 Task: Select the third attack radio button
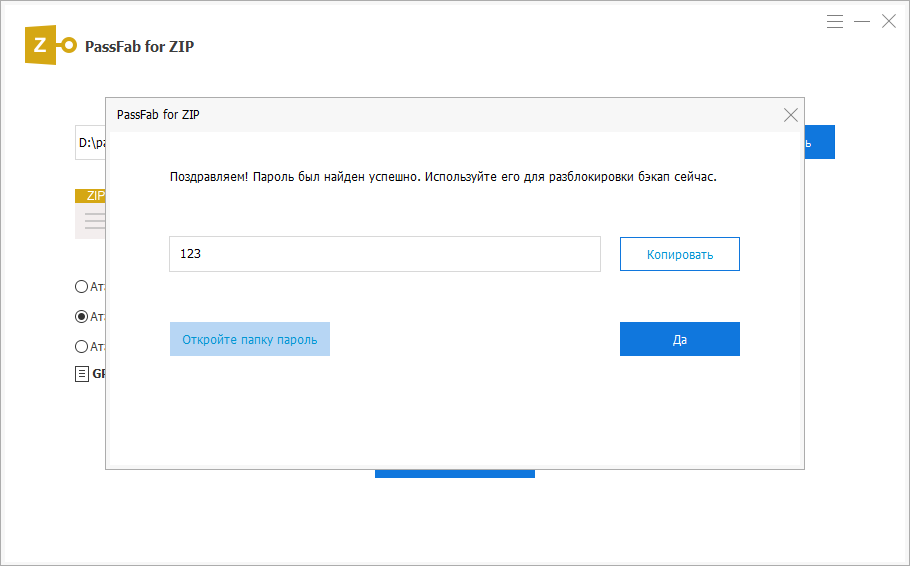(x=81, y=347)
